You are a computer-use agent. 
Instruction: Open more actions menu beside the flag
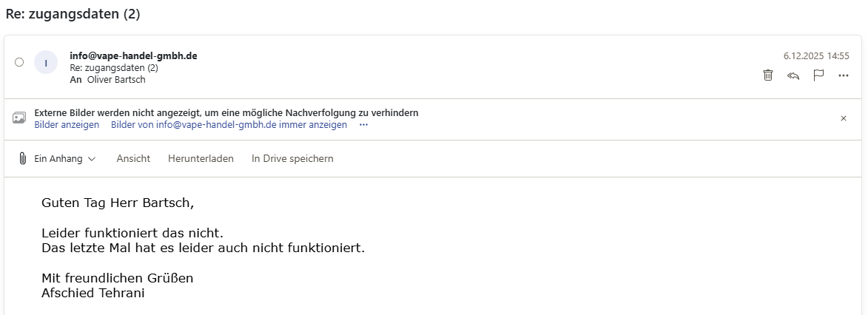[844, 75]
